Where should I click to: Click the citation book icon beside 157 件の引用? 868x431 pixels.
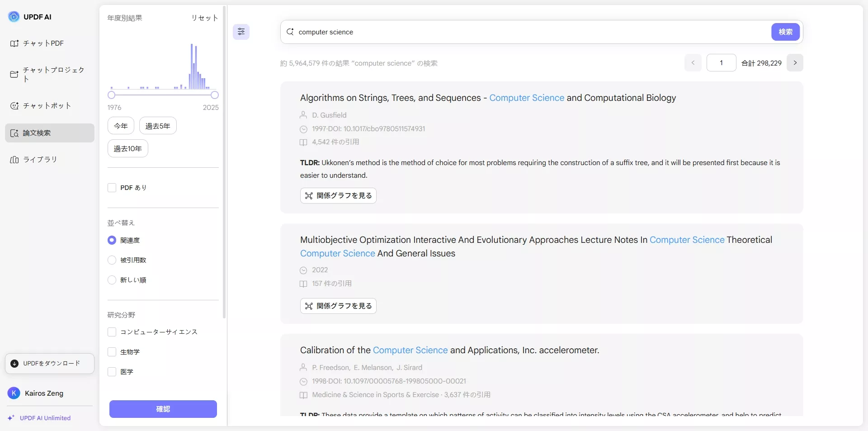[303, 284]
